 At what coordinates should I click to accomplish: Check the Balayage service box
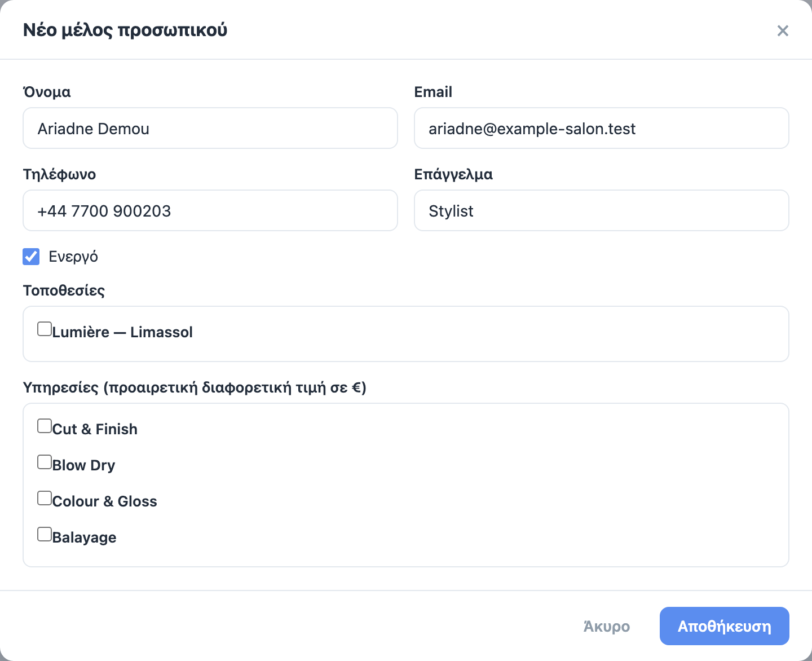45,534
